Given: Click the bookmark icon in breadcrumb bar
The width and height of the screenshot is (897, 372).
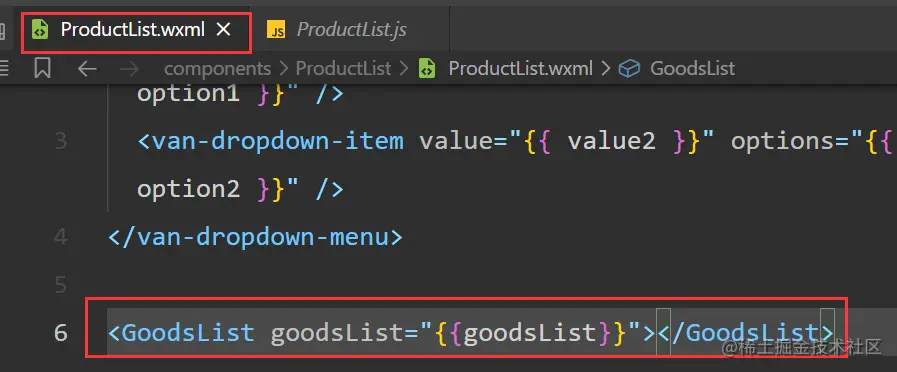Looking at the screenshot, I should coord(42,68).
